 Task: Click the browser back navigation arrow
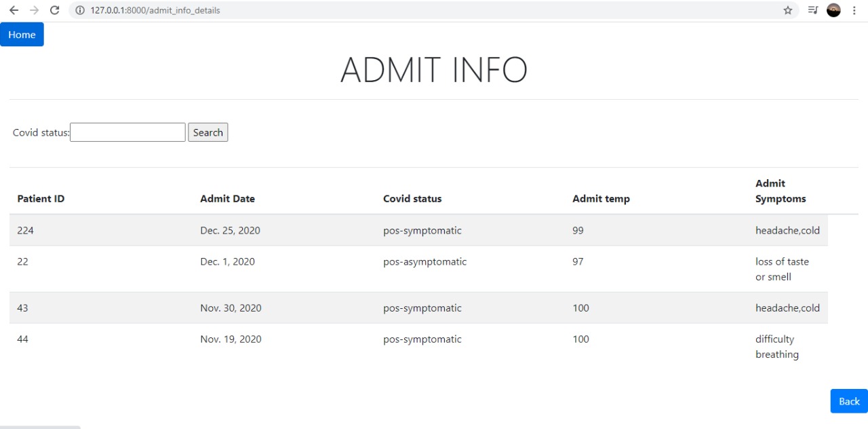tap(14, 10)
